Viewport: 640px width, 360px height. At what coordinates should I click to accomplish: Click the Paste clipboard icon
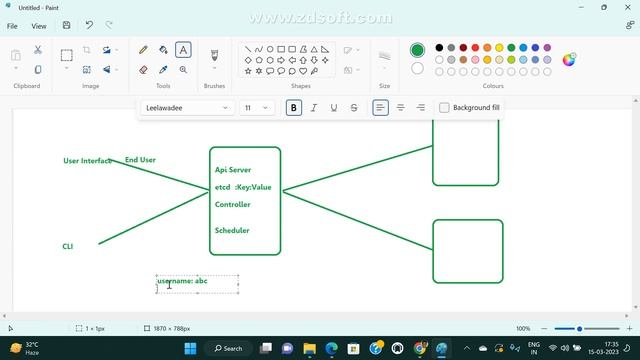[16, 55]
